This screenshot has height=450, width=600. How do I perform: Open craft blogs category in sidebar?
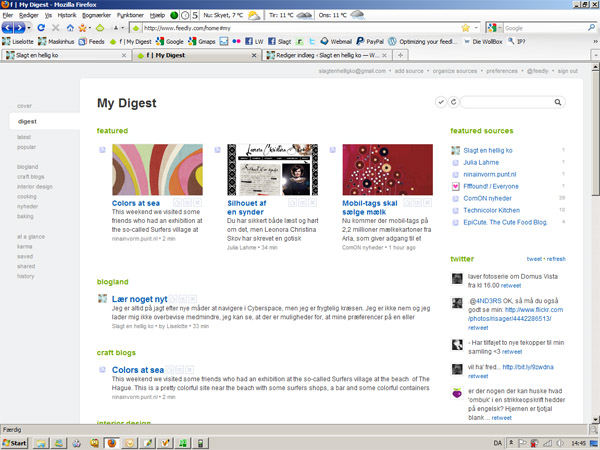click(x=31, y=177)
